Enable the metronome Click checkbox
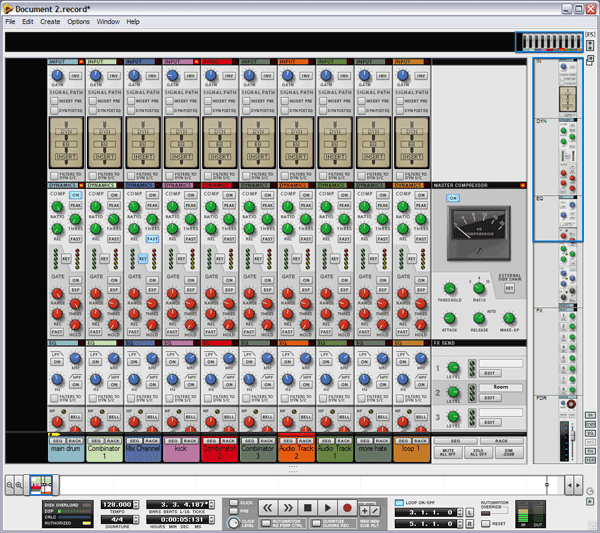 pyautogui.click(x=233, y=501)
